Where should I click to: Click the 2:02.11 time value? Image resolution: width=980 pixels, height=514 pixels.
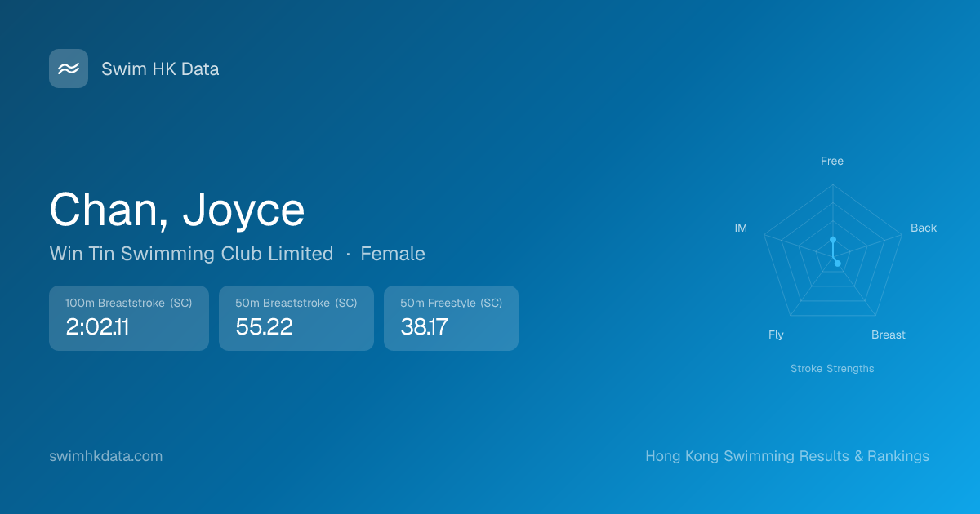(97, 327)
